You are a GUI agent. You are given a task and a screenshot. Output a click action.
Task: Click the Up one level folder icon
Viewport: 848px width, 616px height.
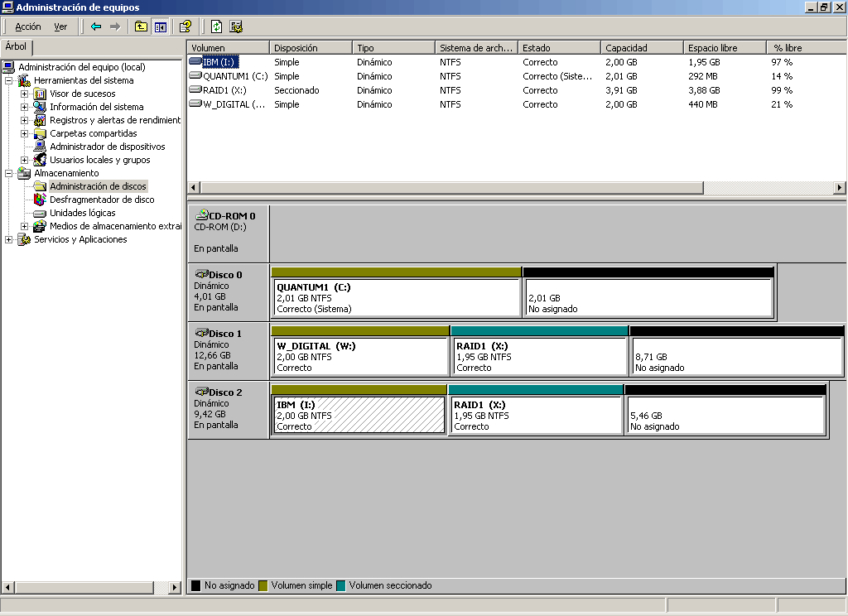tap(141, 26)
